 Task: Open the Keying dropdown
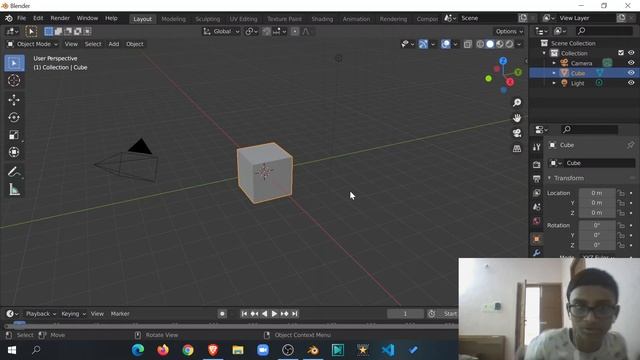click(73, 314)
